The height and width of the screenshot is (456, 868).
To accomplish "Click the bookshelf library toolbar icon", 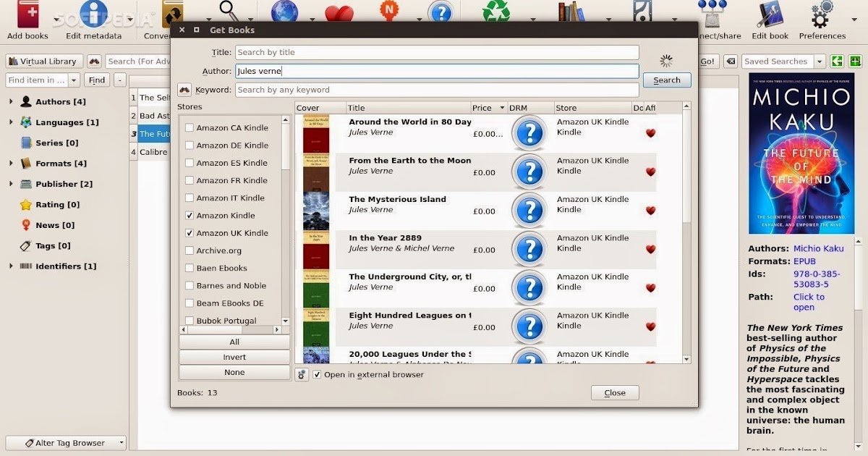I will (571, 12).
